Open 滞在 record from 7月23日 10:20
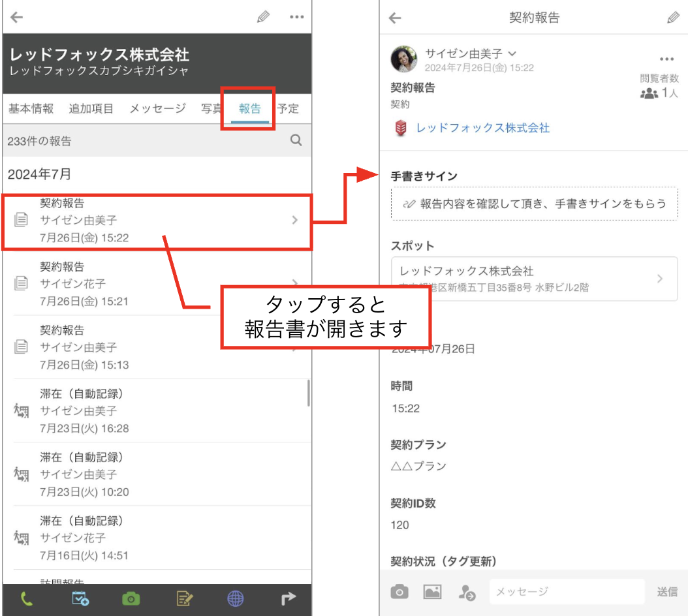 157,474
